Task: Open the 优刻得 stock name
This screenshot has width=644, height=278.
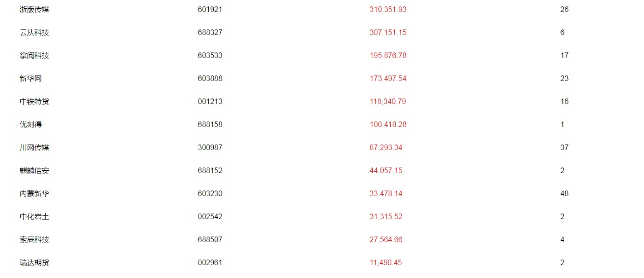Action: tap(31, 125)
